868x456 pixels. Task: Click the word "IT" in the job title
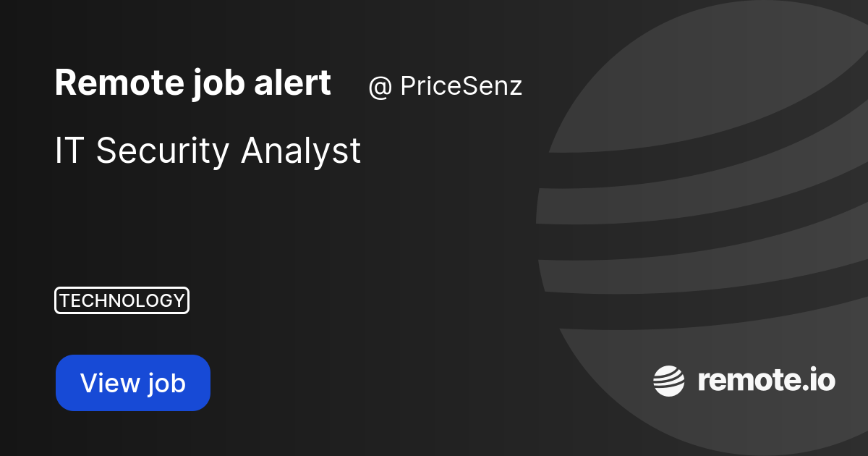[x=70, y=151]
